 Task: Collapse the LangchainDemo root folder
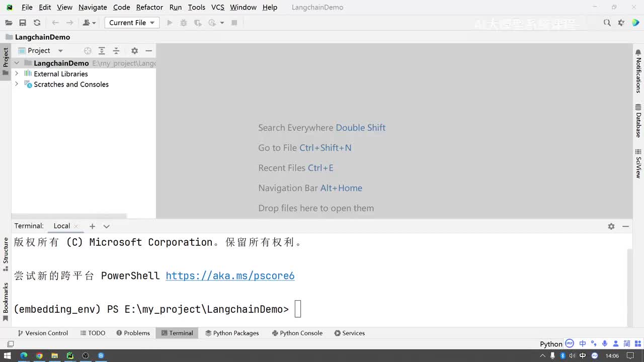[x=17, y=63]
